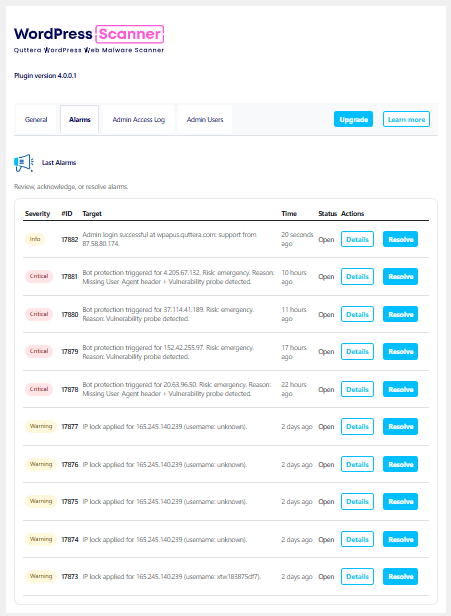Click the 'Admin login successful' target text
Screen dimensions: 451x616
pos(169,239)
